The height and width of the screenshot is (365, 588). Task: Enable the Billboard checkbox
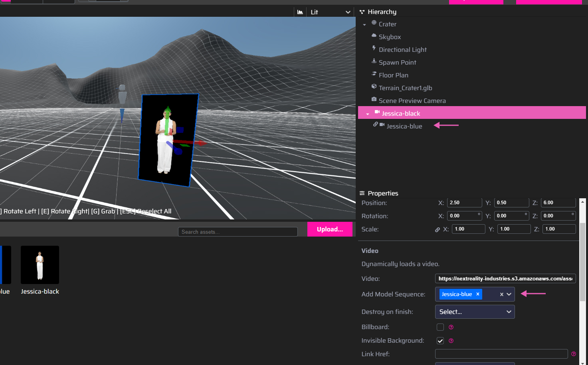pos(440,327)
